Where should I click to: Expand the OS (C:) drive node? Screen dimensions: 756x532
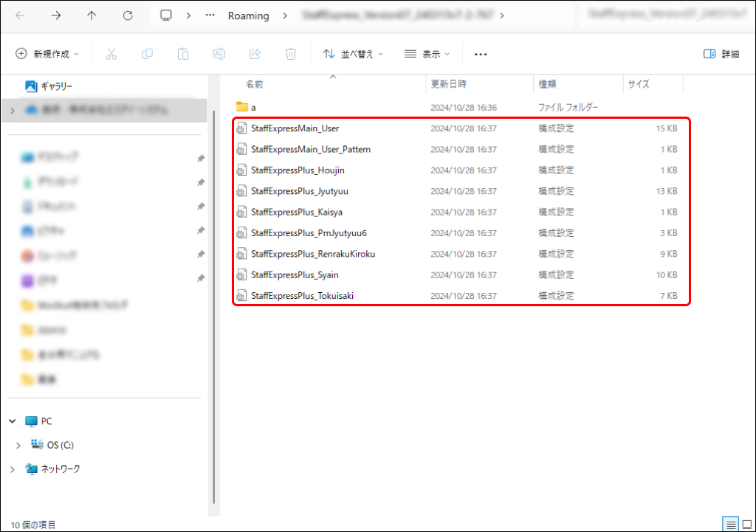tap(18, 445)
